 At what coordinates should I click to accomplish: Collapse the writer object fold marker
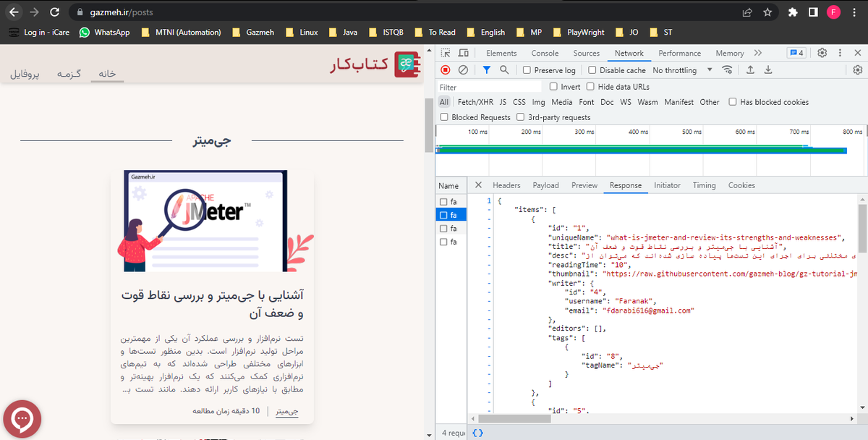[x=490, y=283]
